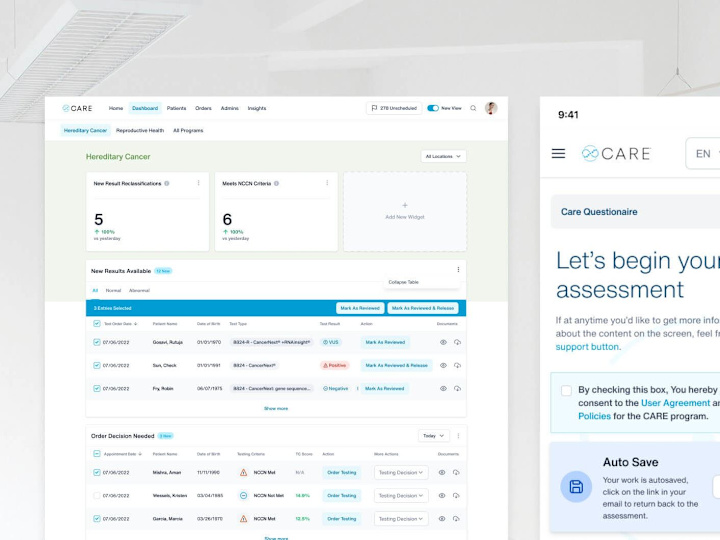Toggle select-all checkbox in Order Decision table header
The height and width of the screenshot is (540, 720).
point(96,454)
